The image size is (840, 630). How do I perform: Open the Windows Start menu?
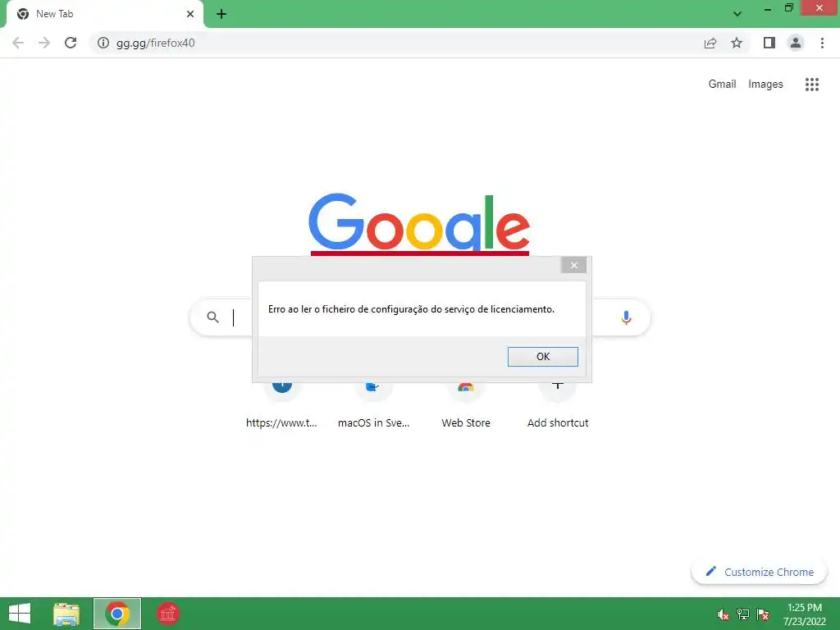pyautogui.click(x=20, y=614)
